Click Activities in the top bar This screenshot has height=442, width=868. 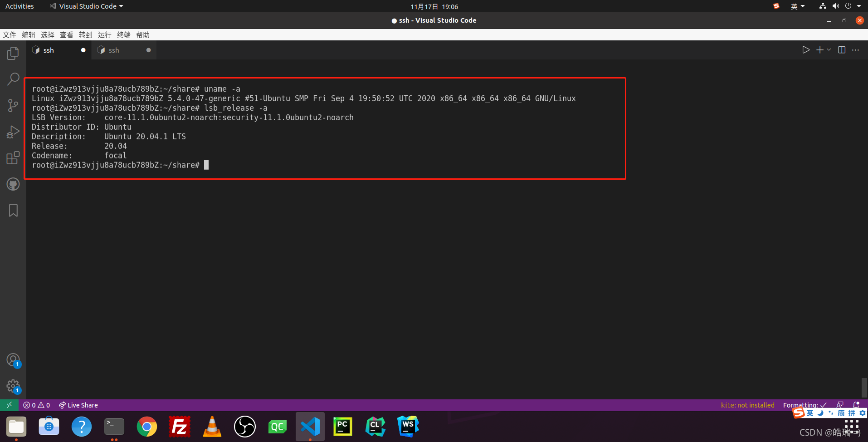20,6
